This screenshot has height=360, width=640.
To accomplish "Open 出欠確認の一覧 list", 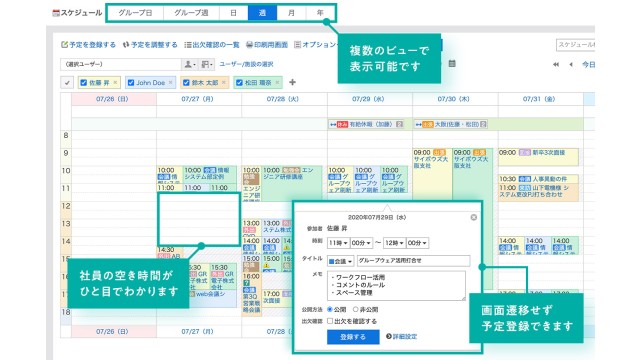I will point(212,44).
